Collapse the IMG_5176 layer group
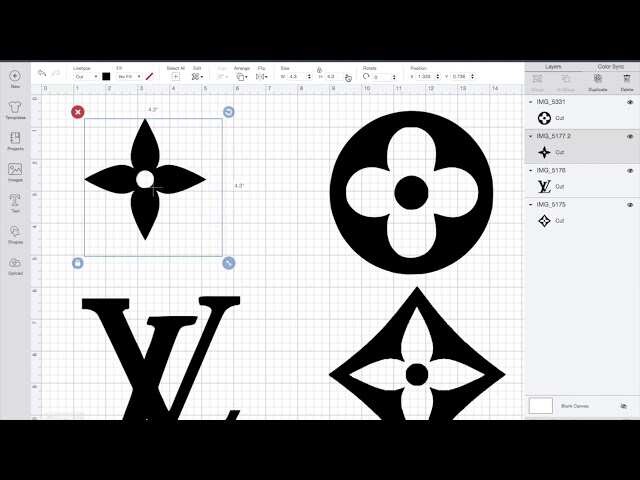 click(x=531, y=171)
